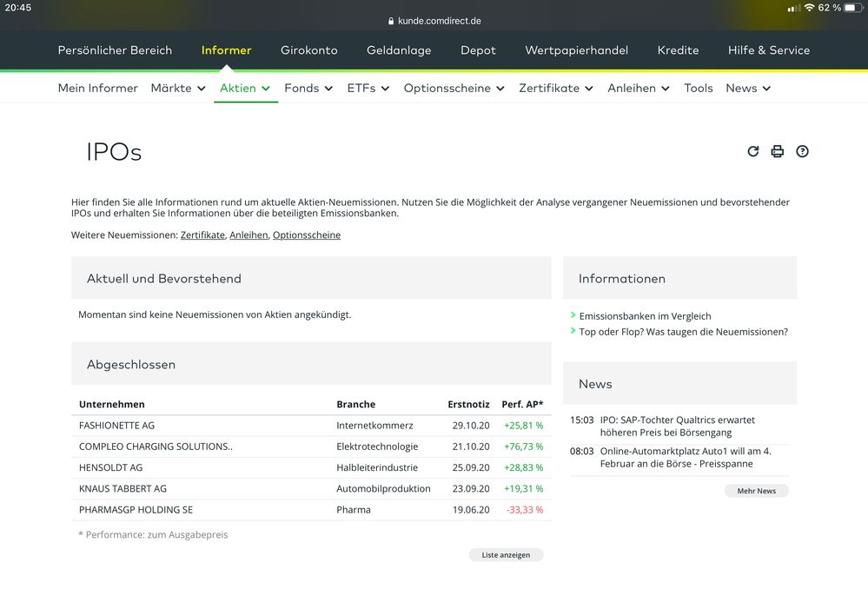This screenshot has height=589, width=868.
Task: Sort table by Erstnotiz column header
Action: (x=468, y=404)
